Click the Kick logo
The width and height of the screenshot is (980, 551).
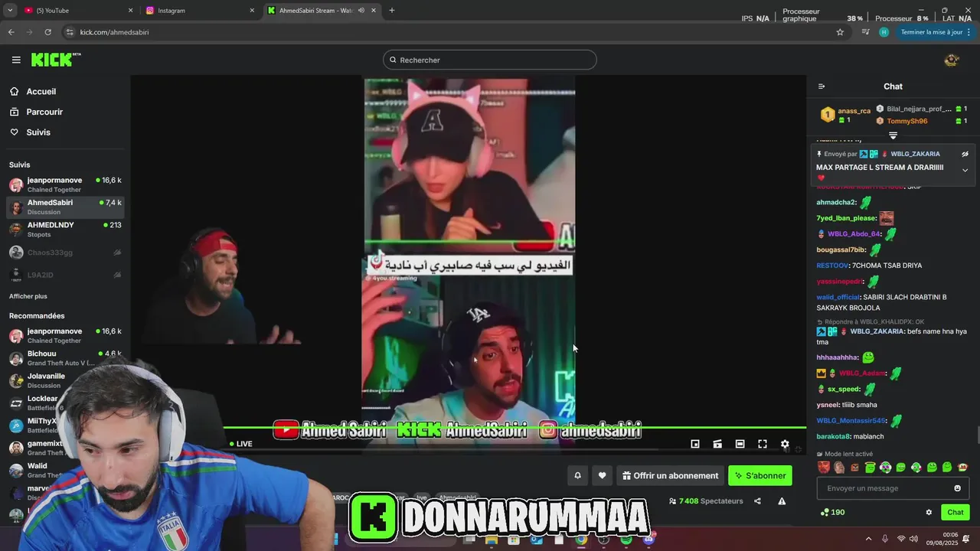[x=56, y=60]
